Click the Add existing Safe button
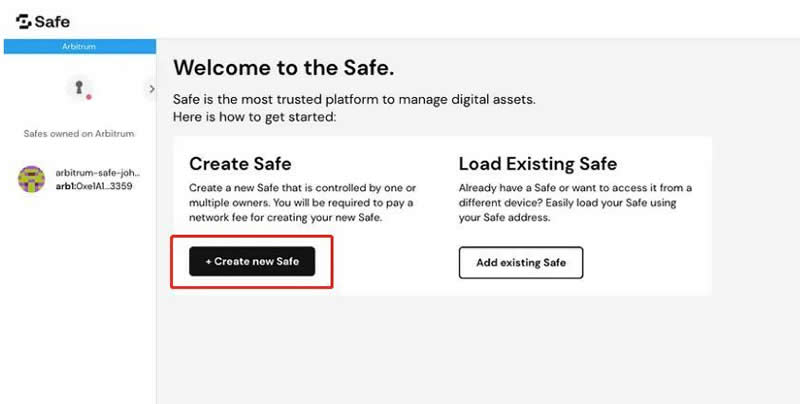Image resolution: width=800 pixels, height=404 pixels. tap(521, 263)
